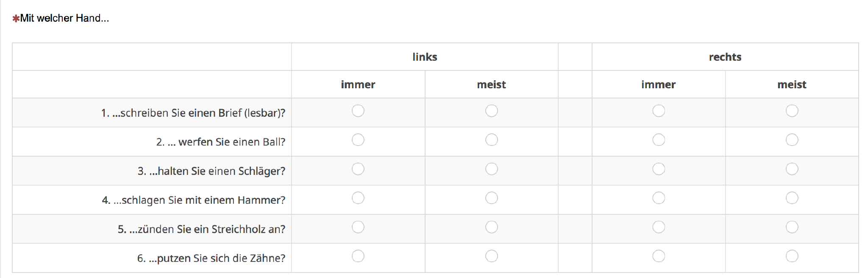Pick 'rechts meist' for hitting with Hammer
The image size is (868, 278).
click(x=792, y=198)
